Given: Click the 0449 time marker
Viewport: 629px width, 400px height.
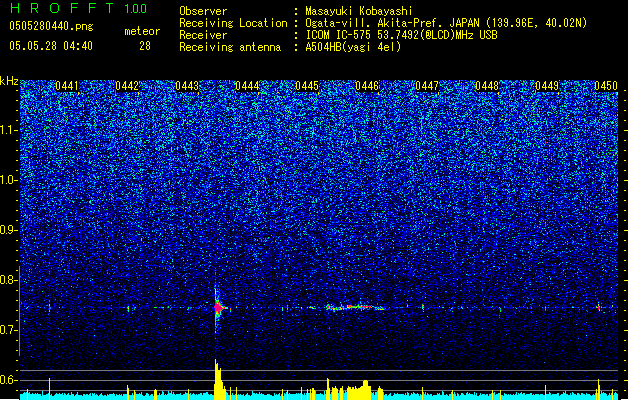Looking at the screenshot, I should pyautogui.click(x=547, y=86).
